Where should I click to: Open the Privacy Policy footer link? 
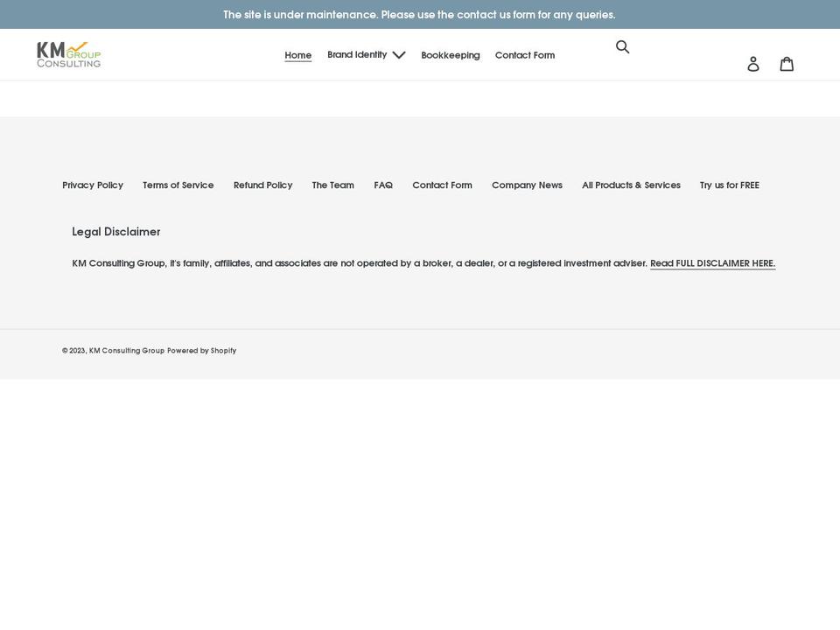click(x=93, y=185)
